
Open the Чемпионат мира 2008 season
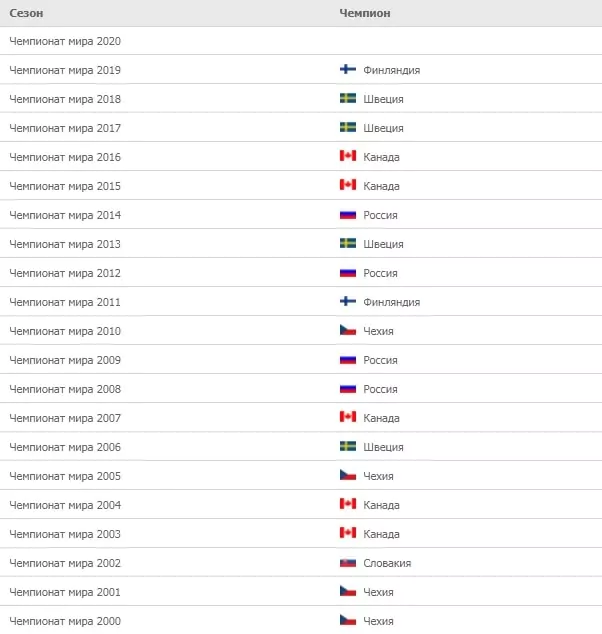(65, 389)
